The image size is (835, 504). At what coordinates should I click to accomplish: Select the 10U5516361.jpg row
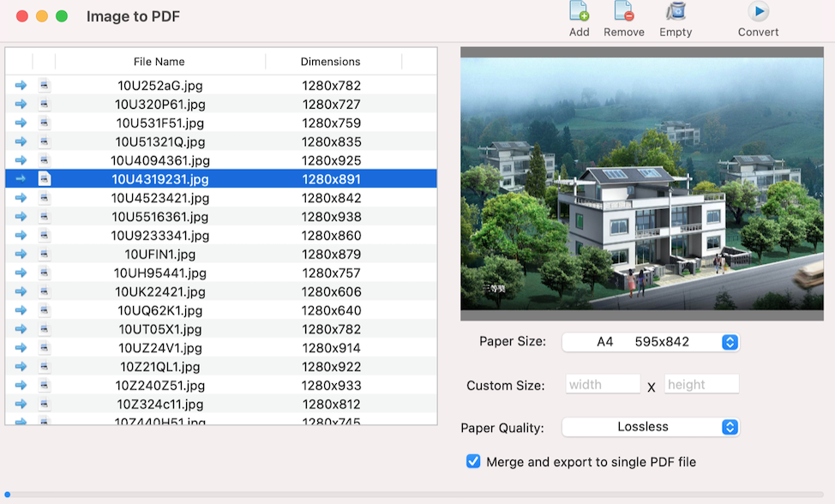coord(160,217)
